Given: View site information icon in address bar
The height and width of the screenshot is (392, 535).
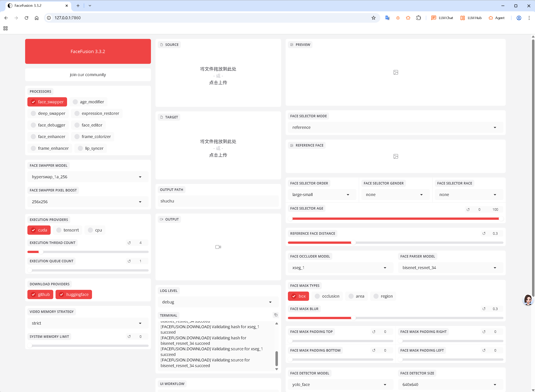Looking at the screenshot, I should point(49,18).
